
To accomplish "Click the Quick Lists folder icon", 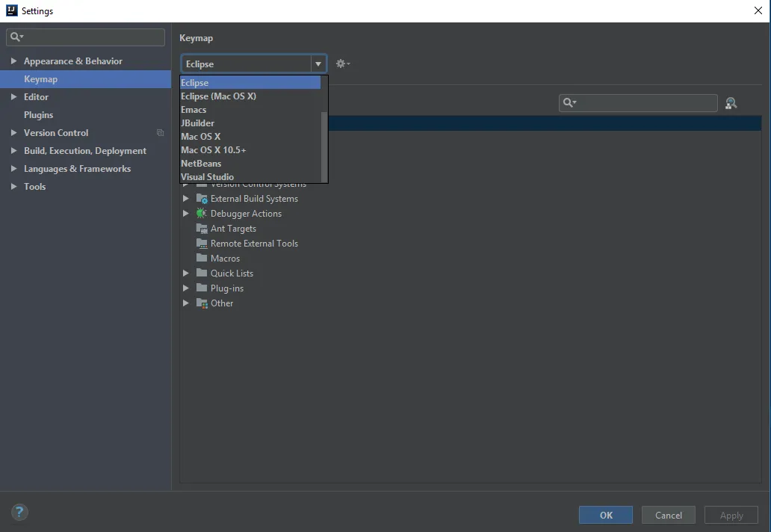I will tap(202, 273).
